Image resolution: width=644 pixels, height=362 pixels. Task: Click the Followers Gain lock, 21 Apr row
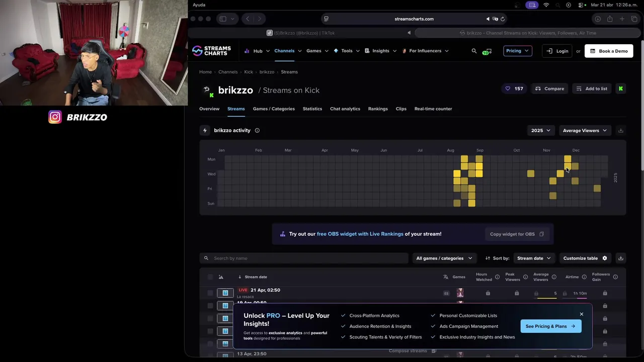pyautogui.click(x=605, y=293)
